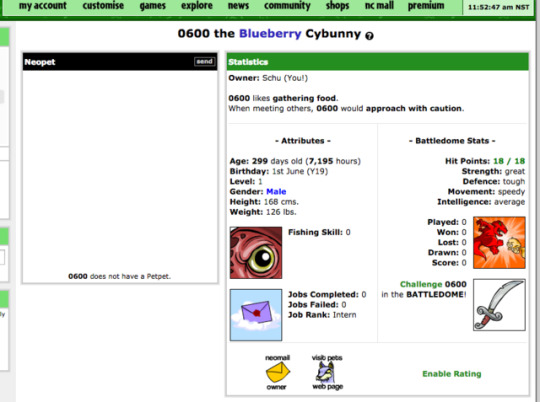Click the 'Height: 168 cms.' text
The height and width of the screenshot is (402, 540).
coord(264,202)
